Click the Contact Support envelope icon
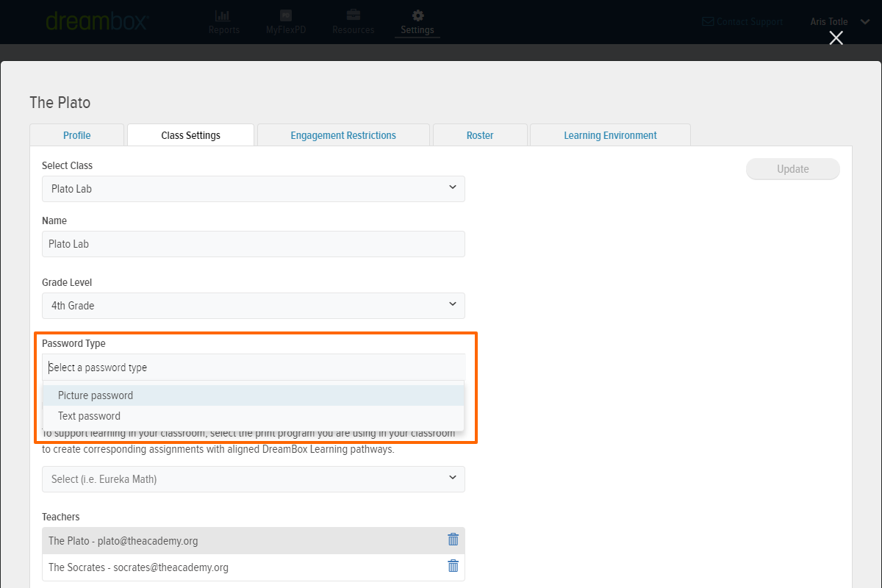The width and height of the screenshot is (882, 588). 707,21
